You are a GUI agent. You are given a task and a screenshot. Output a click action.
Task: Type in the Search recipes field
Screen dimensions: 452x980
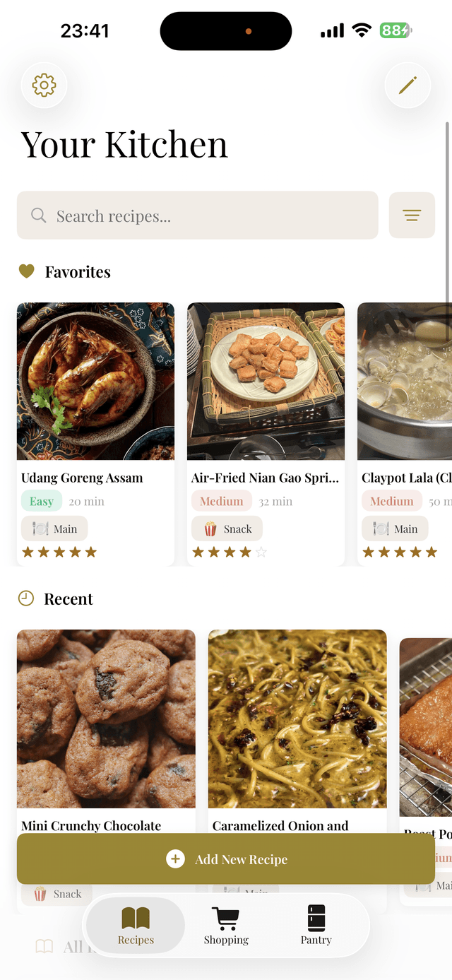click(212, 216)
